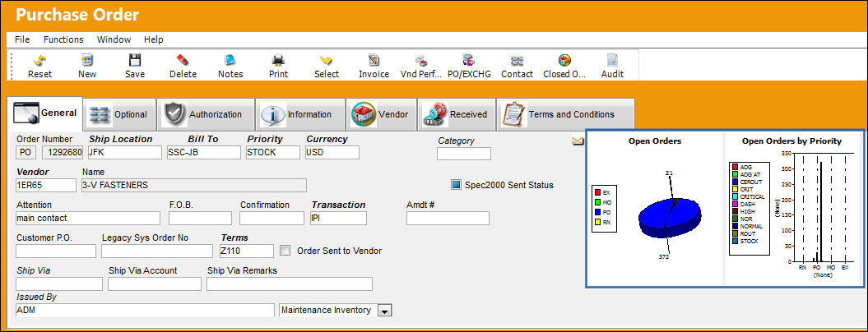
Task: Click the toolbar drag handle grip
Action: coord(11,65)
